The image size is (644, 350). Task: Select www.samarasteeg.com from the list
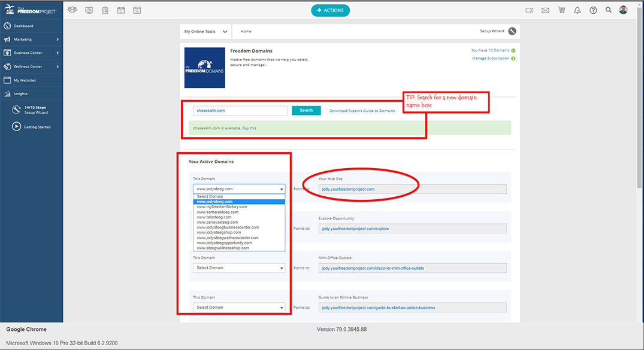[x=239, y=212]
